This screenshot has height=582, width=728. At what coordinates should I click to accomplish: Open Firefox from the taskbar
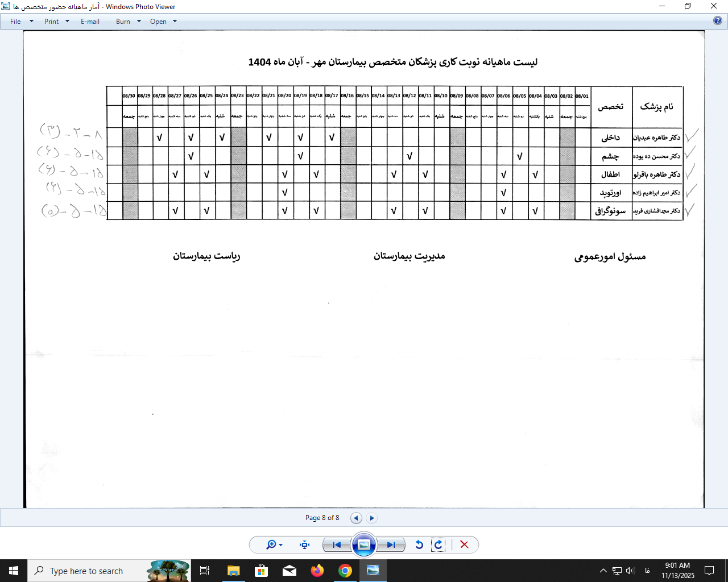pyautogui.click(x=317, y=571)
